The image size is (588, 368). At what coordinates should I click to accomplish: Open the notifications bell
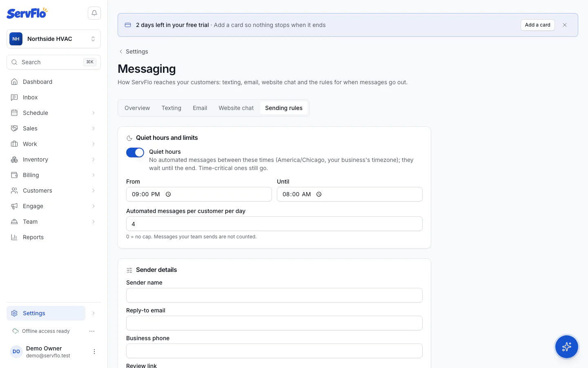click(x=94, y=13)
